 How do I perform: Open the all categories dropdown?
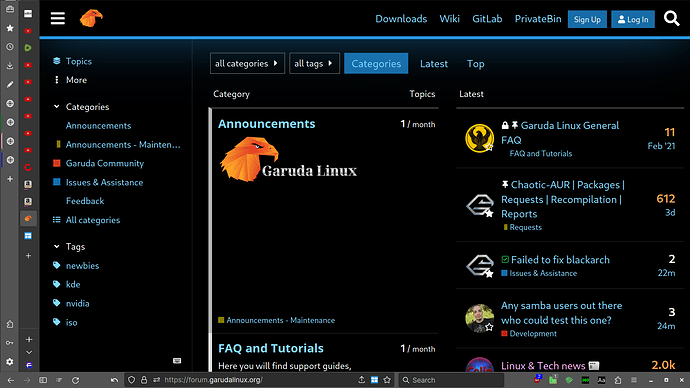[x=247, y=63]
